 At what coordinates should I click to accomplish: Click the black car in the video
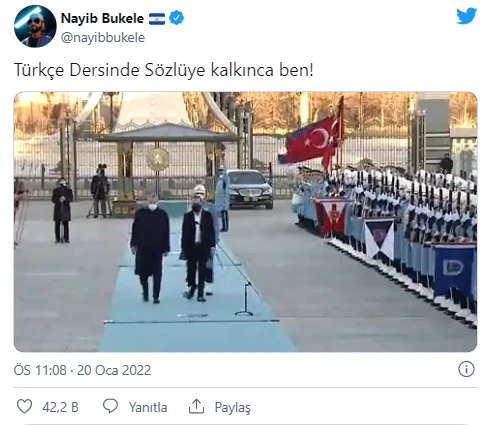click(250, 189)
